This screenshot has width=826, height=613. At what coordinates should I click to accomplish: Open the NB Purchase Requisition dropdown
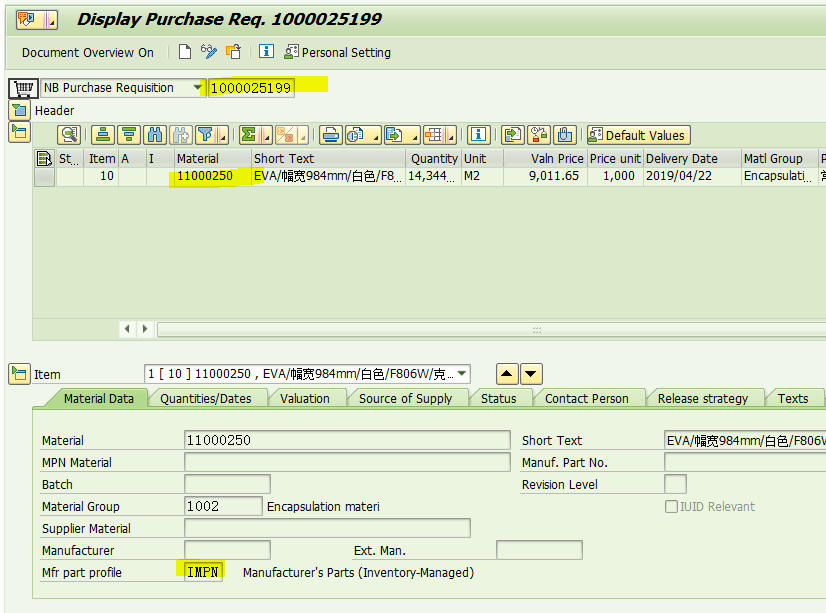[197, 87]
